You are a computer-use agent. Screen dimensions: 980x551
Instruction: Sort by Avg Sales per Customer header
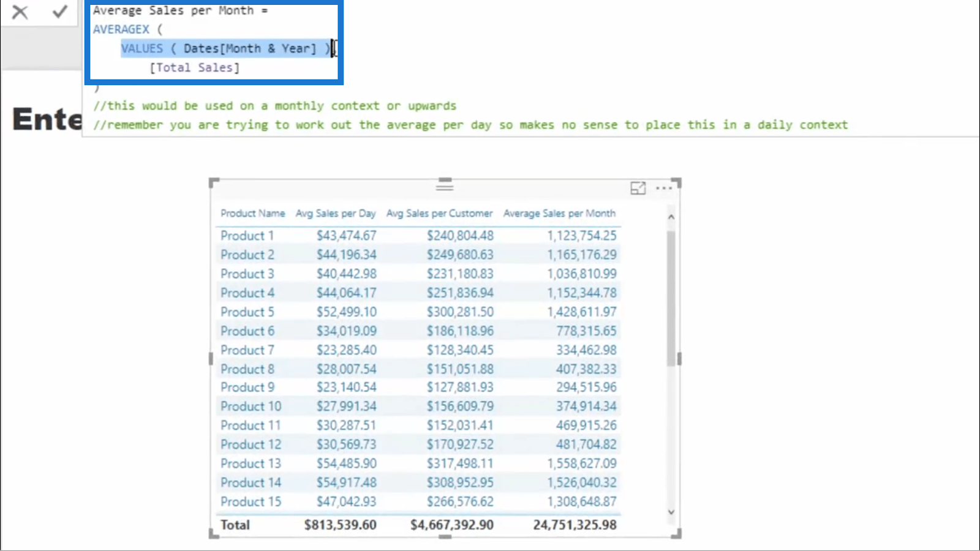coord(439,213)
